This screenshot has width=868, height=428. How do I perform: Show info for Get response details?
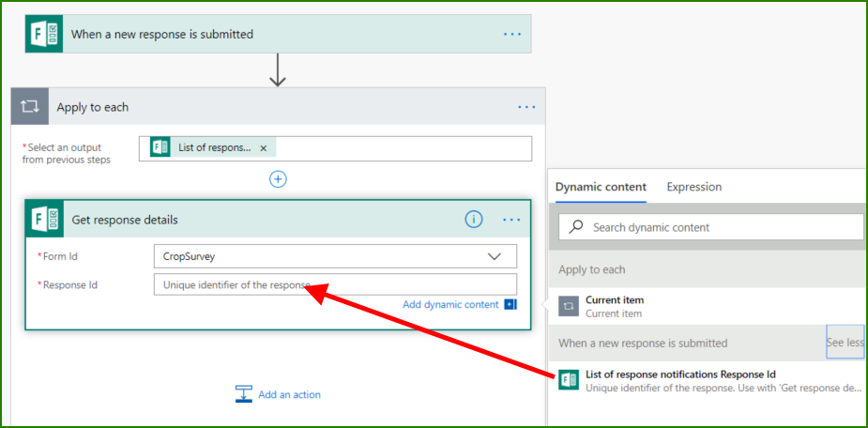tap(473, 220)
